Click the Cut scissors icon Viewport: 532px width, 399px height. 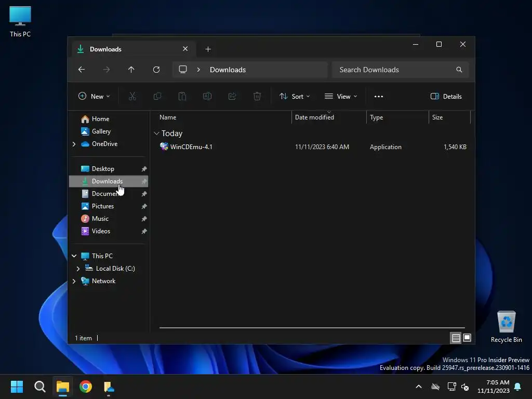(x=132, y=96)
